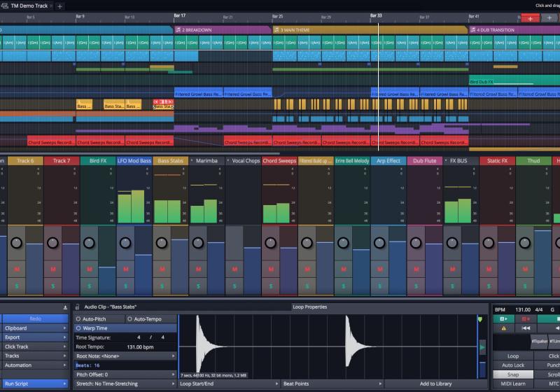The height and width of the screenshot is (392, 560).
Task: Click the yellow warning triangle icon
Action: point(503,328)
